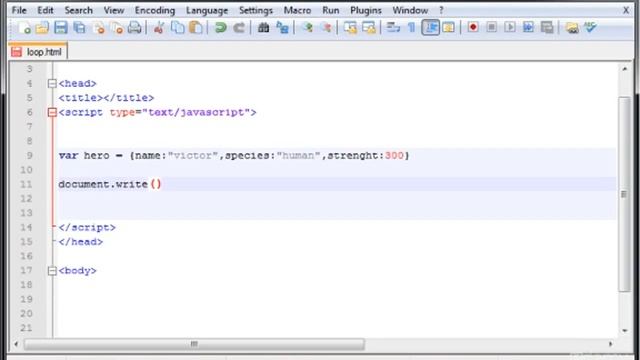Toggle word wrap
Viewport: 640px width, 360px height.
(x=393, y=27)
